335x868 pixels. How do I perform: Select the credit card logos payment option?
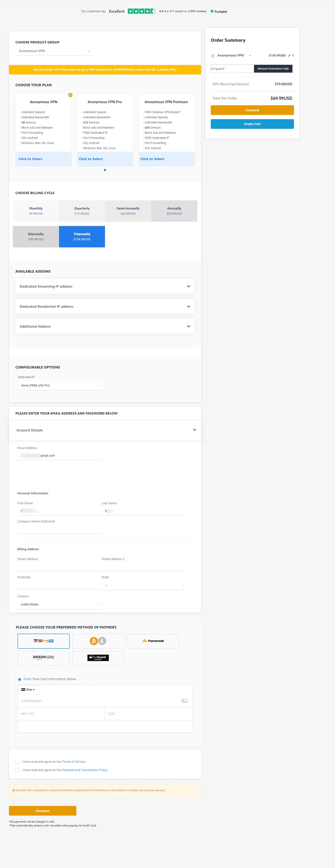coord(43,641)
